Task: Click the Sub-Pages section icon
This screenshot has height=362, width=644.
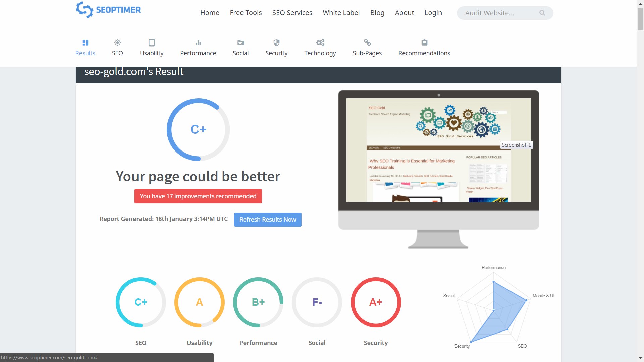Action: point(367,42)
